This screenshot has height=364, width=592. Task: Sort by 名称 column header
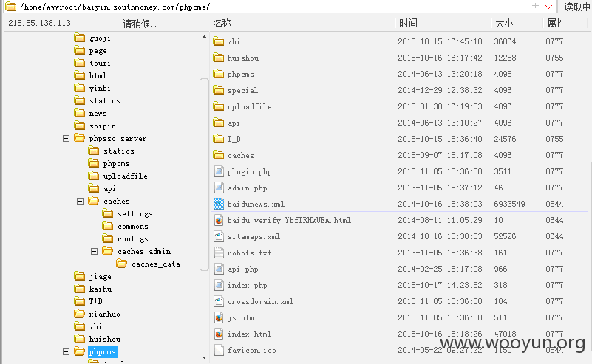click(x=222, y=24)
